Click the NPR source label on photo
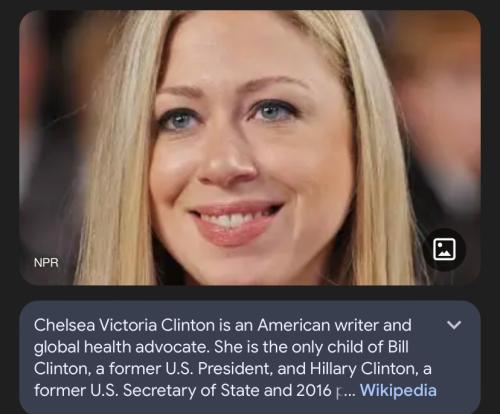The image size is (500, 414). [x=46, y=263]
